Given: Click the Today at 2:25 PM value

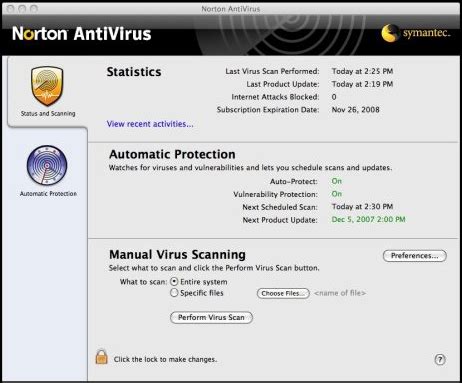Looking at the screenshot, I should (x=362, y=71).
